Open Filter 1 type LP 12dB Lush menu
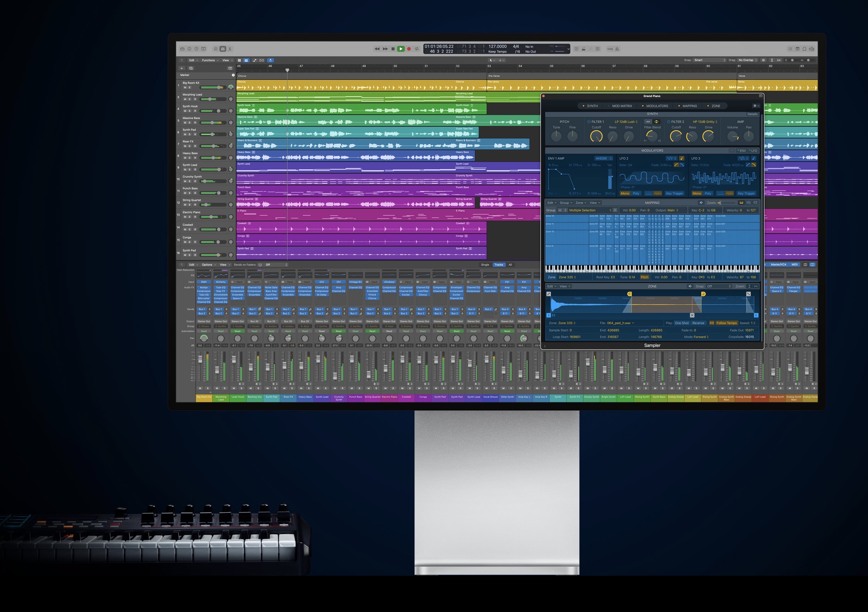 pyautogui.click(x=626, y=122)
